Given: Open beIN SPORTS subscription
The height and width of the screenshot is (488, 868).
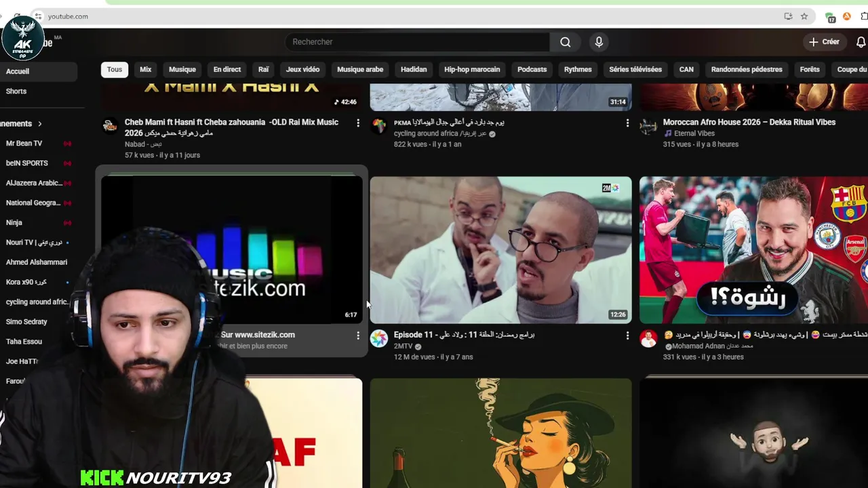Looking at the screenshot, I should point(37,163).
